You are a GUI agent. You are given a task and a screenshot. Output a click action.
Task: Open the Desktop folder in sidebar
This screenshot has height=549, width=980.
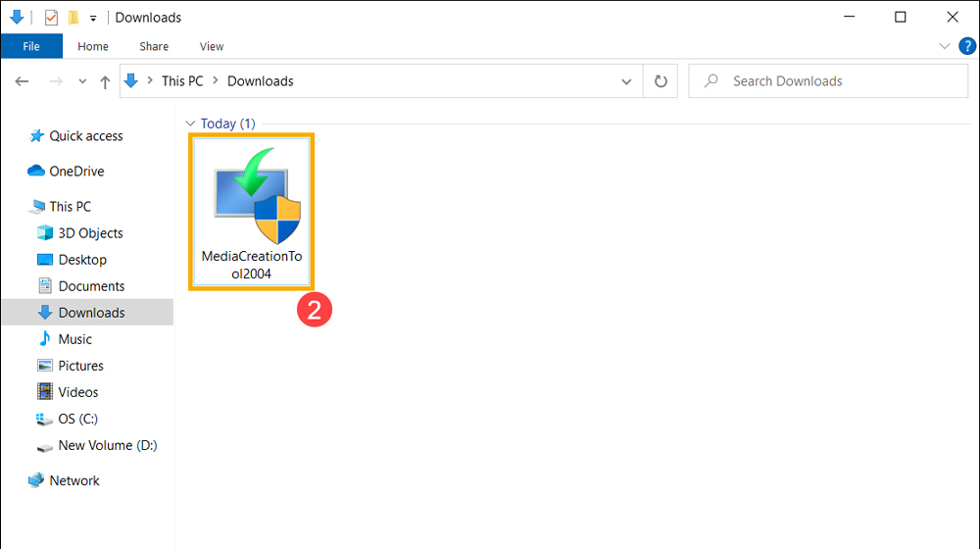[82, 260]
